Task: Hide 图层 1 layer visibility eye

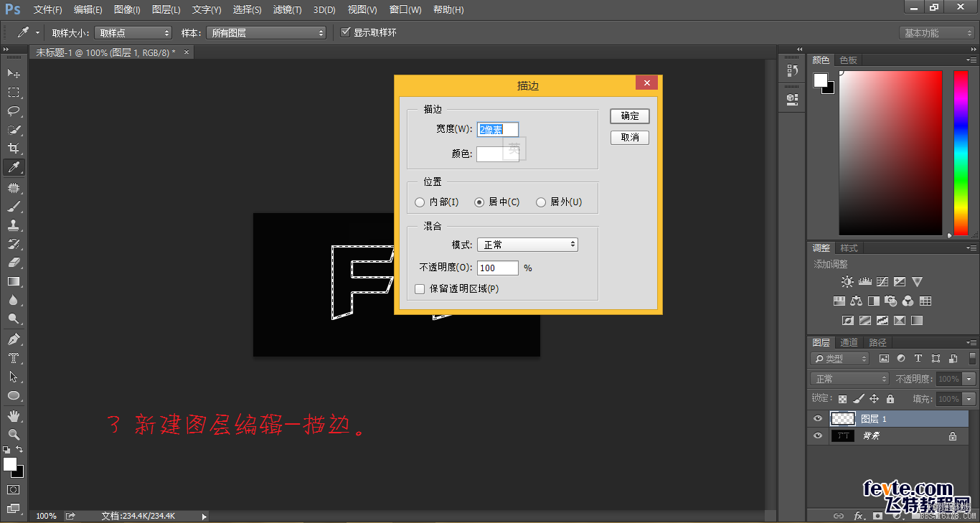Action: 818,419
